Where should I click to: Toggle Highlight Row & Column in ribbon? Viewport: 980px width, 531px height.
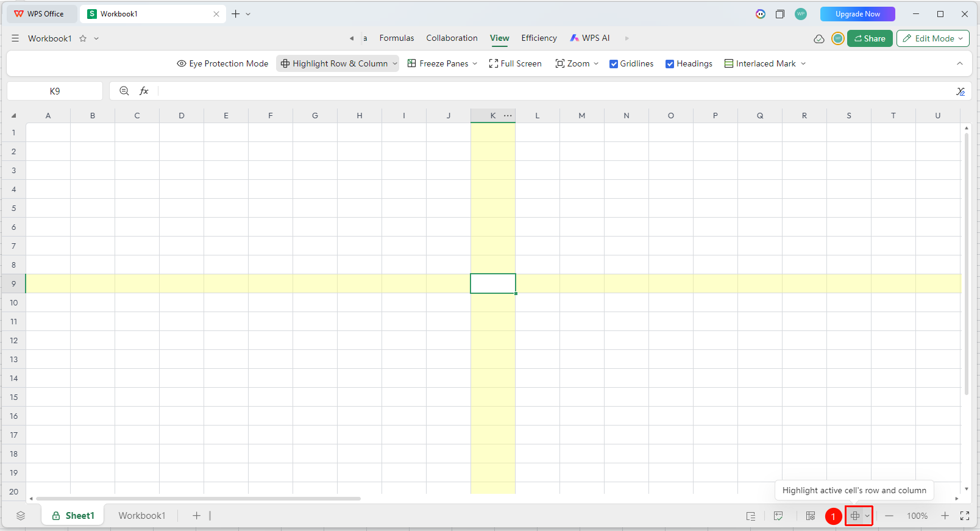pyautogui.click(x=334, y=63)
